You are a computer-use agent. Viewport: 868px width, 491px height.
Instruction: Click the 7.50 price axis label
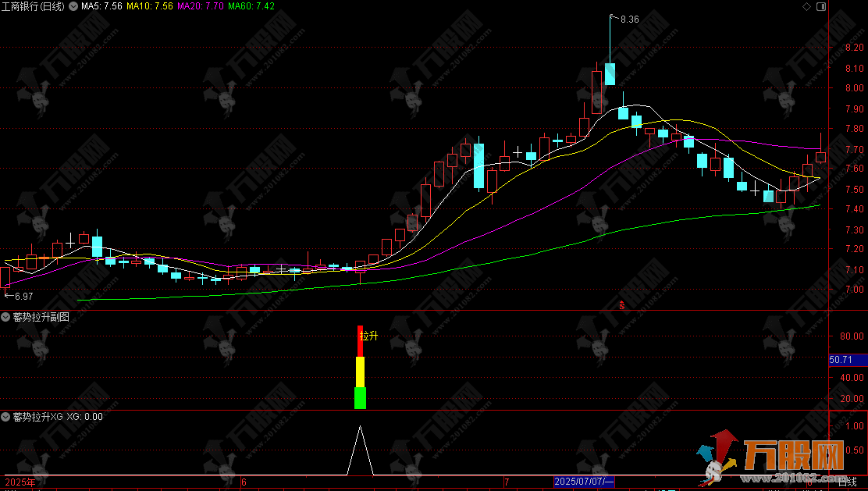coord(854,190)
